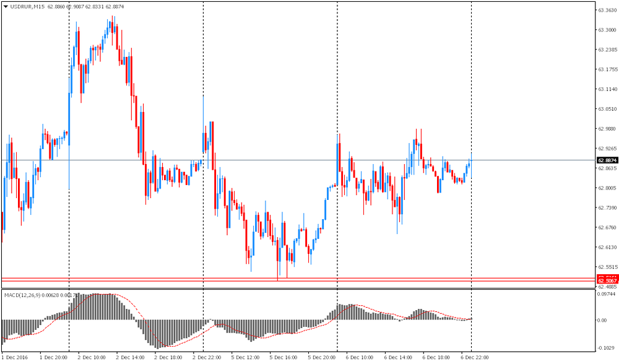Image resolution: width=619 pixels, height=364 pixels.
Task: Click time label 2 Dec 10:00
Action: point(92,358)
